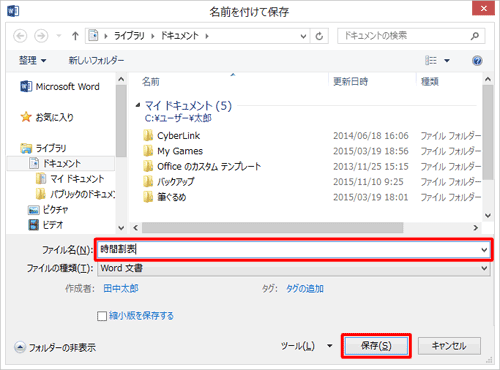This screenshot has width=500, height=370.
Task: Select ドキュメント in the address path
Action: (180, 36)
